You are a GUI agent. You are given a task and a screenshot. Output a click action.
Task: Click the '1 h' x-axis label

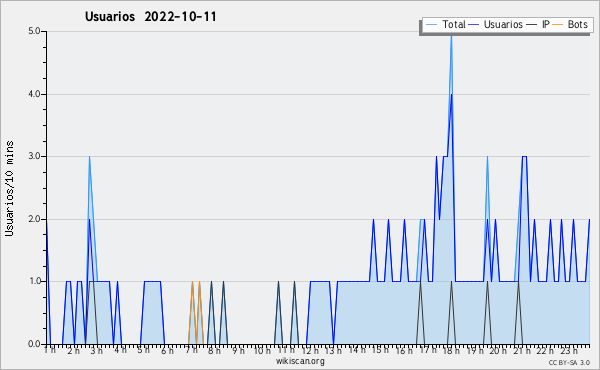(x=50, y=350)
